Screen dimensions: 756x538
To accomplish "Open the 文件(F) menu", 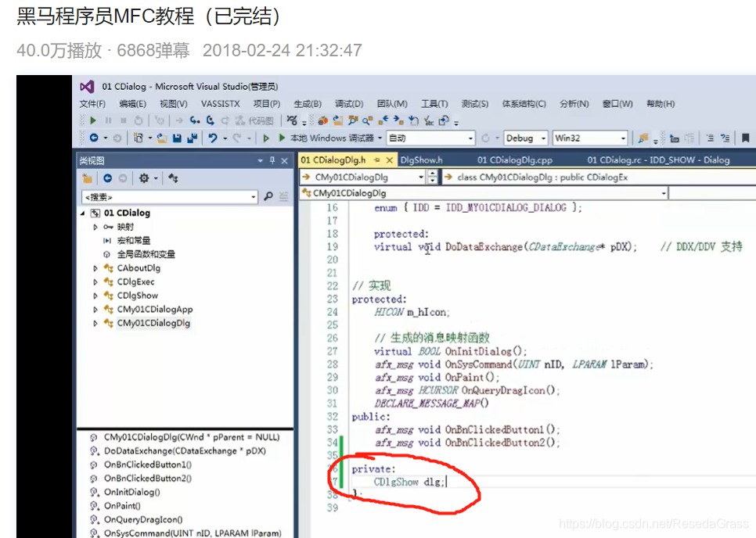I will click(92, 103).
